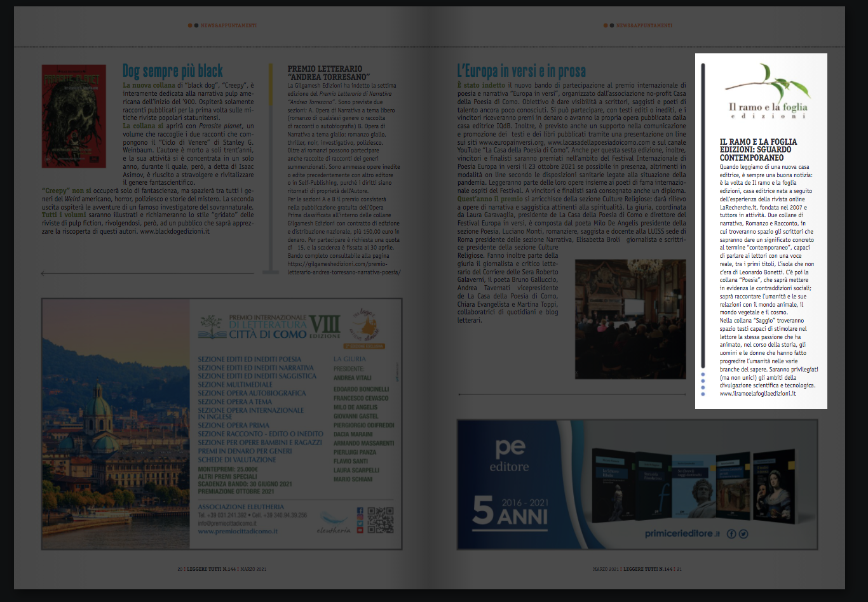Image resolution: width=868 pixels, height=602 pixels.
Task: Click the dark festival hall photograph
Action: [x=630, y=318]
